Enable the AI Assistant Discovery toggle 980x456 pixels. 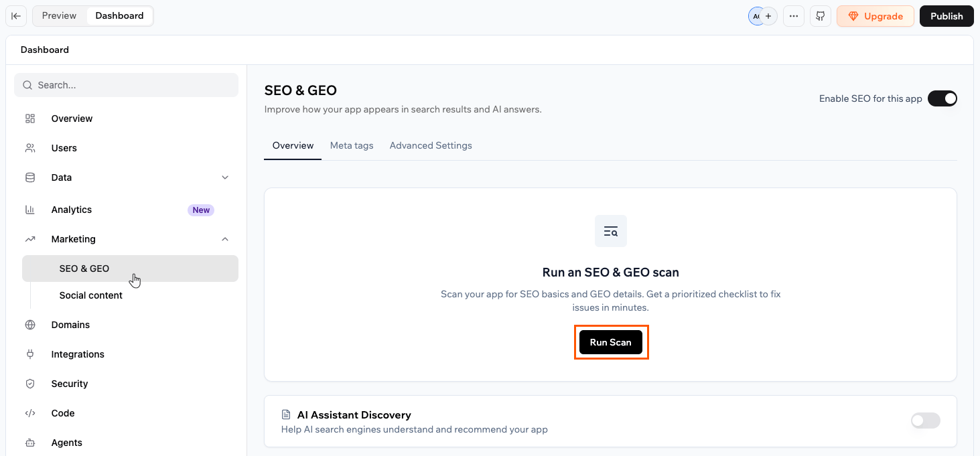pyautogui.click(x=926, y=421)
